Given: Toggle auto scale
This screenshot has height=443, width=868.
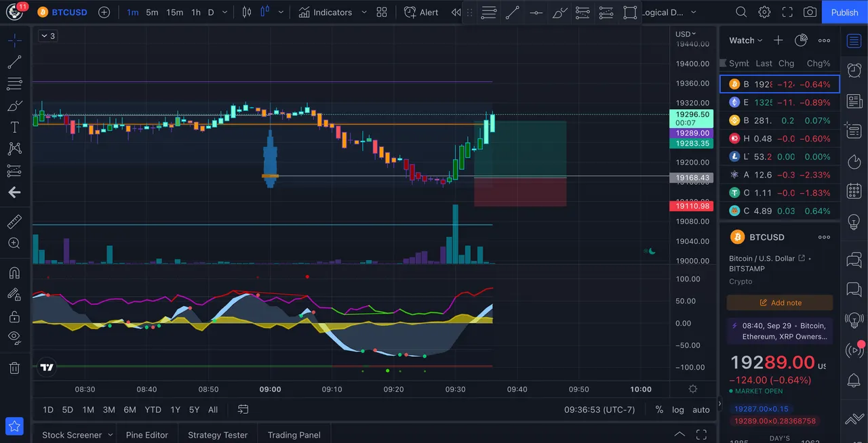Looking at the screenshot, I should (x=701, y=409).
